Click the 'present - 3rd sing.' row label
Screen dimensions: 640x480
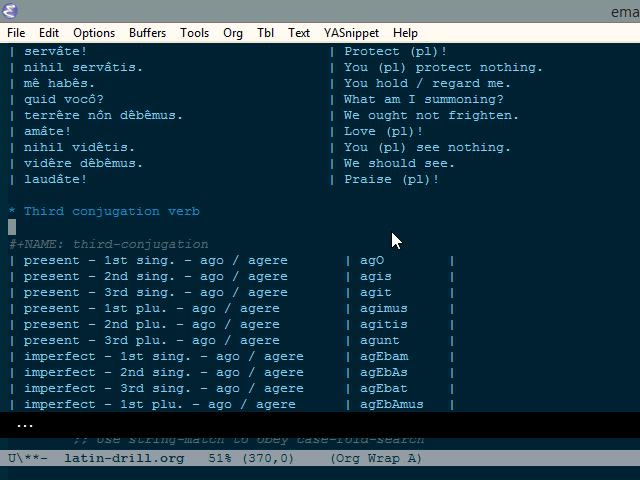pyautogui.click(x=156, y=292)
